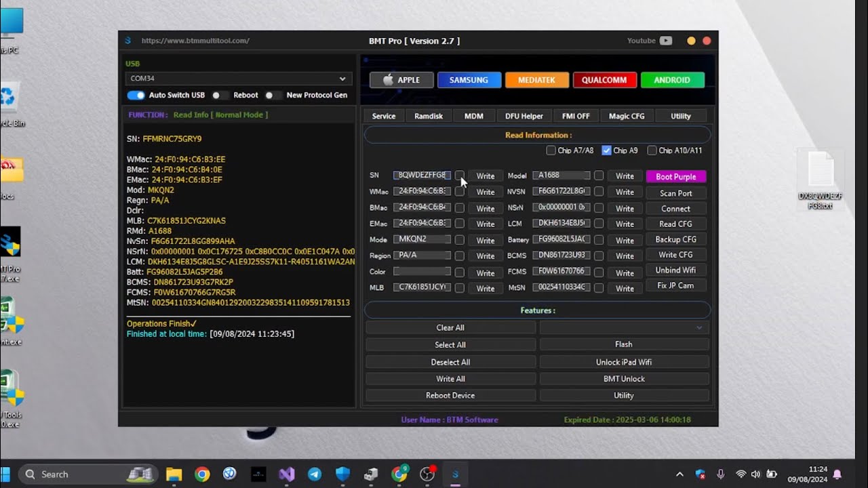Screen dimensions: 868x488
Task: Tick the checkbox beside the Model field
Action: tap(599, 176)
